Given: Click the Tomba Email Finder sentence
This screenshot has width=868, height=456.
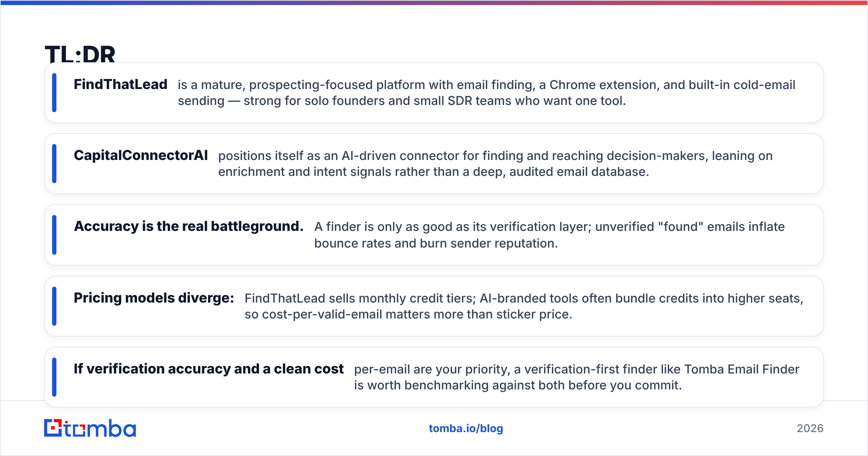Looking at the screenshot, I should [x=576, y=377].
